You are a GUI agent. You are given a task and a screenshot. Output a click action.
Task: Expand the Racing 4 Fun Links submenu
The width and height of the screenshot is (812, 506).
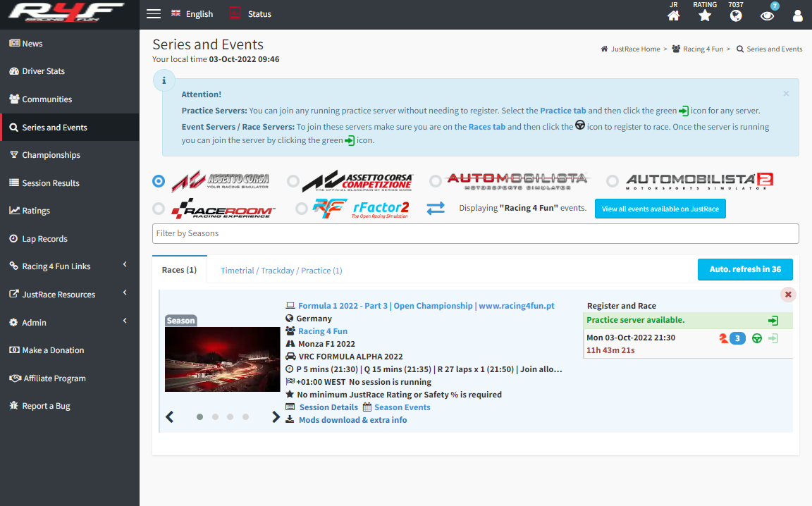(x=69, y=266)
